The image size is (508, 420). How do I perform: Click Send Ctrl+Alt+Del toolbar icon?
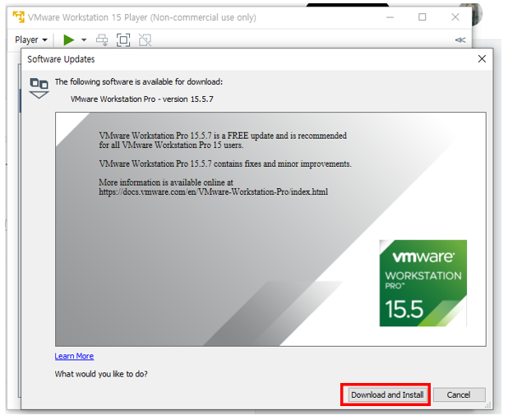tap(103, 40)
